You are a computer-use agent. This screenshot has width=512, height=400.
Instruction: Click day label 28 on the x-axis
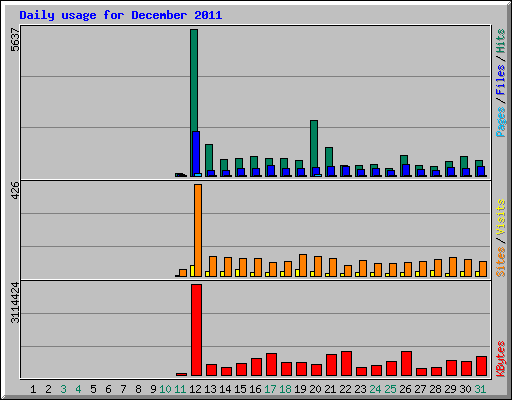(x=435, y=389)
